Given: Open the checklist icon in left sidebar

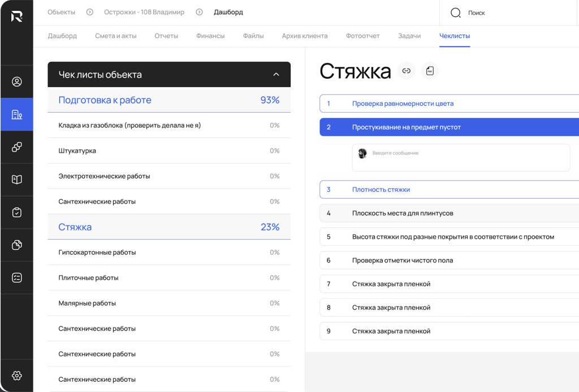Looking at the screenshot, I should tap(17, 277).
